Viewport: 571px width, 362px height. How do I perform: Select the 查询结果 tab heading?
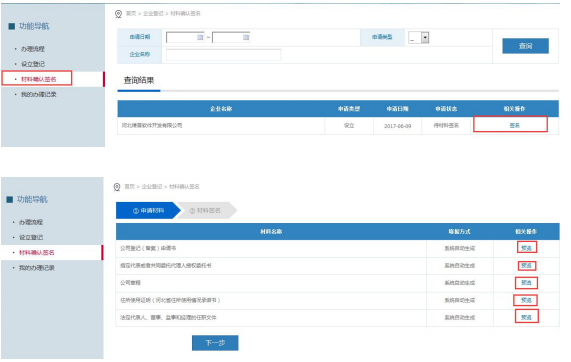(x=139, y=80)
